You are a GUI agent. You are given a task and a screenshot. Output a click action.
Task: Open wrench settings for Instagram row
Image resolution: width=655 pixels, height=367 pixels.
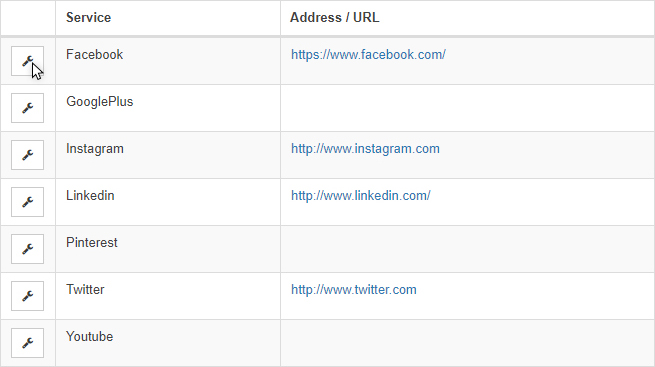[27, 155]
